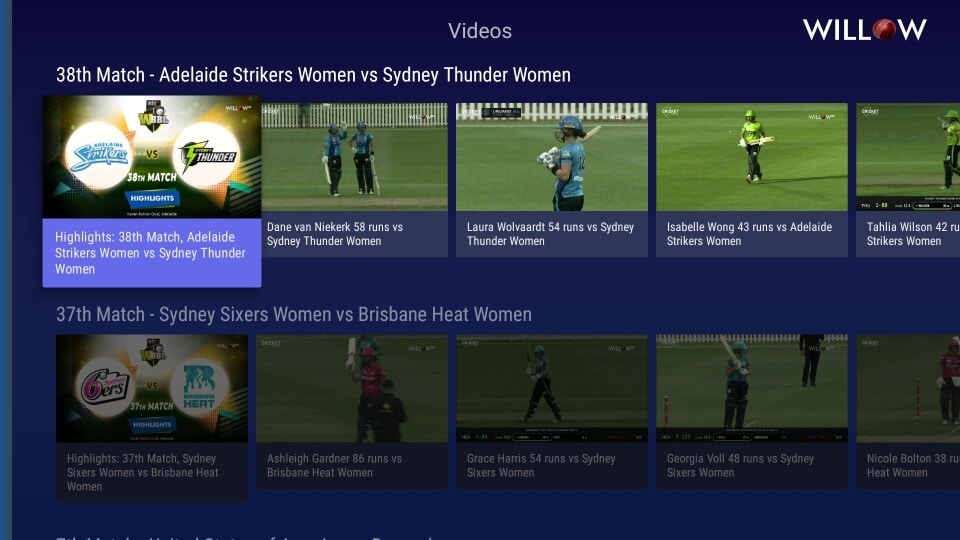The width and height of the screenshot is (960, 540).
Task: Open Isabelle Wong 43 runs video thumbnail
Action: [x=752, y=157]
